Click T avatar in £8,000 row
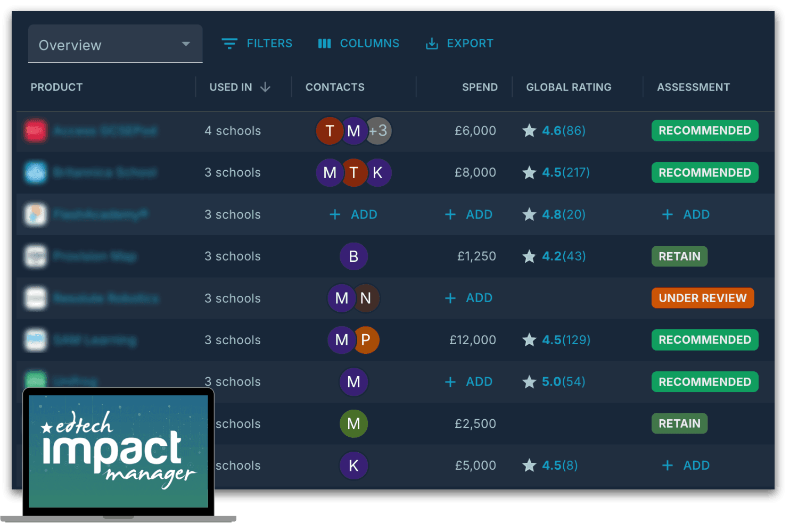Screen dimensions: 798x532 [354, 173]
